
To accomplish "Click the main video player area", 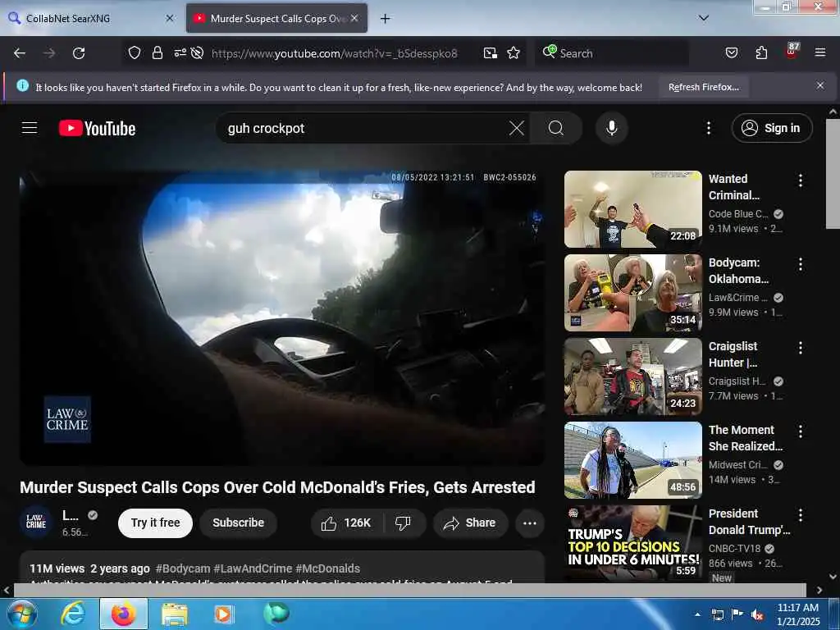I will tap(282, 317).
